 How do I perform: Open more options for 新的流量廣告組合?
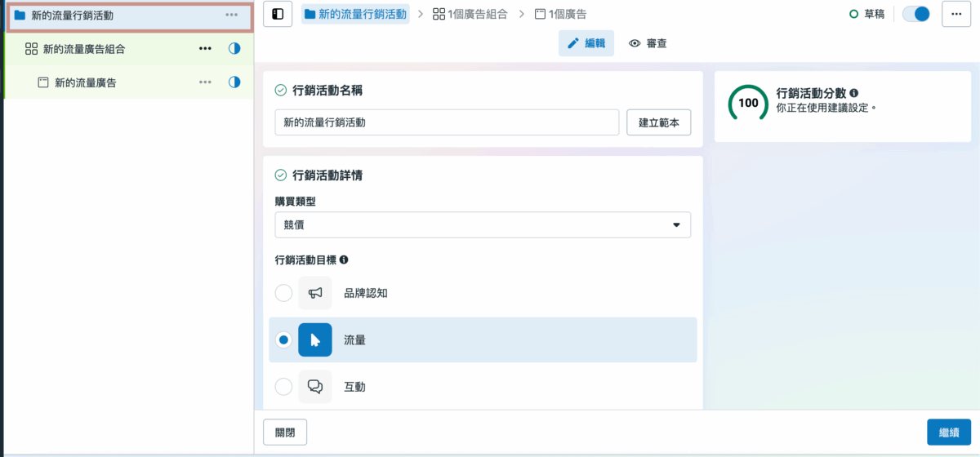(x=205, y=49)
